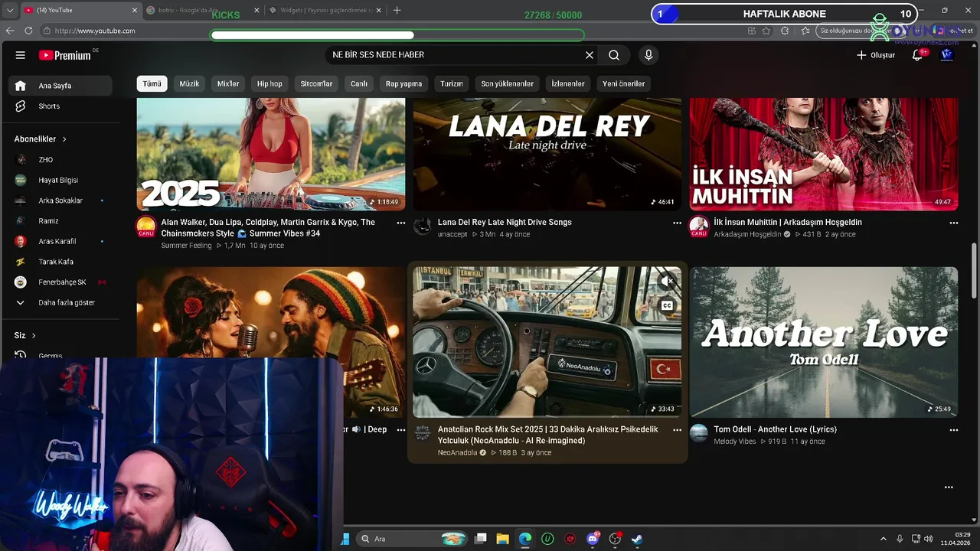Clear the search box text
This screenshot has width=980, height=551.
590,55
